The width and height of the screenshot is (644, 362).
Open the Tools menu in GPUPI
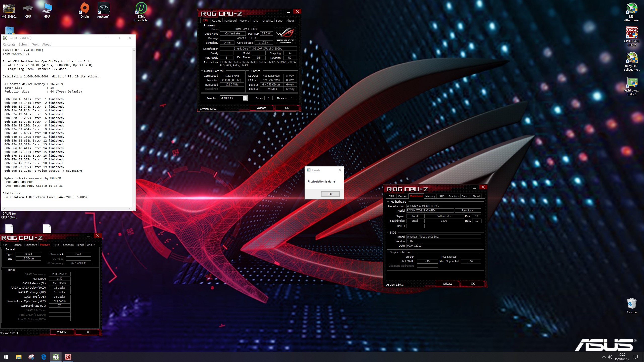click(x=35, y=44)
